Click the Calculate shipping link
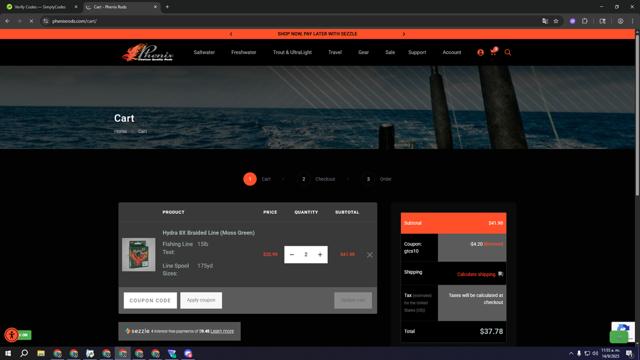Viewport: 640px width, 360px height. [x=476, y=274]
